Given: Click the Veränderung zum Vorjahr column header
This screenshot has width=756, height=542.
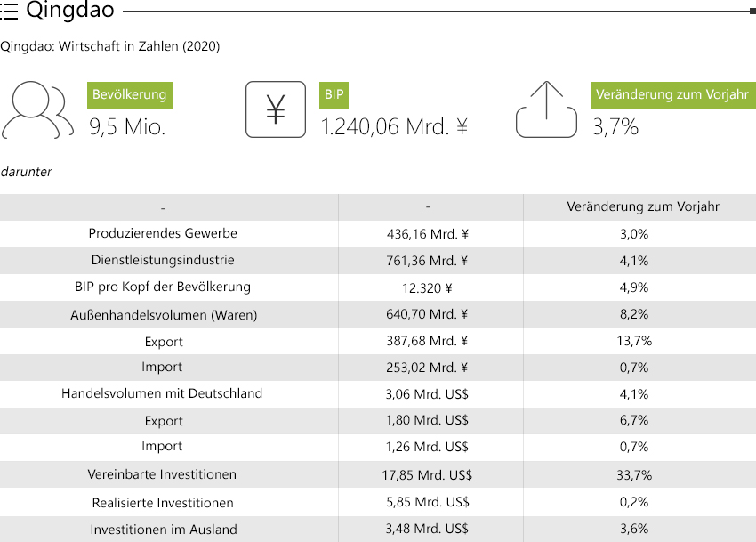Looking at the screenshot, I should click(643, 207).
